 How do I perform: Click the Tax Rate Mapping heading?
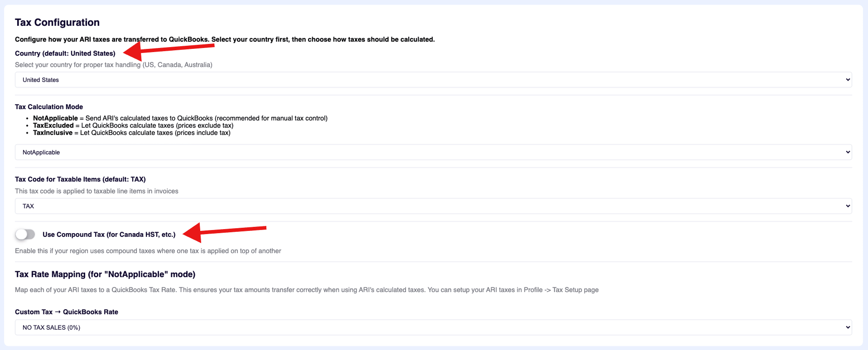click(105, 274)
